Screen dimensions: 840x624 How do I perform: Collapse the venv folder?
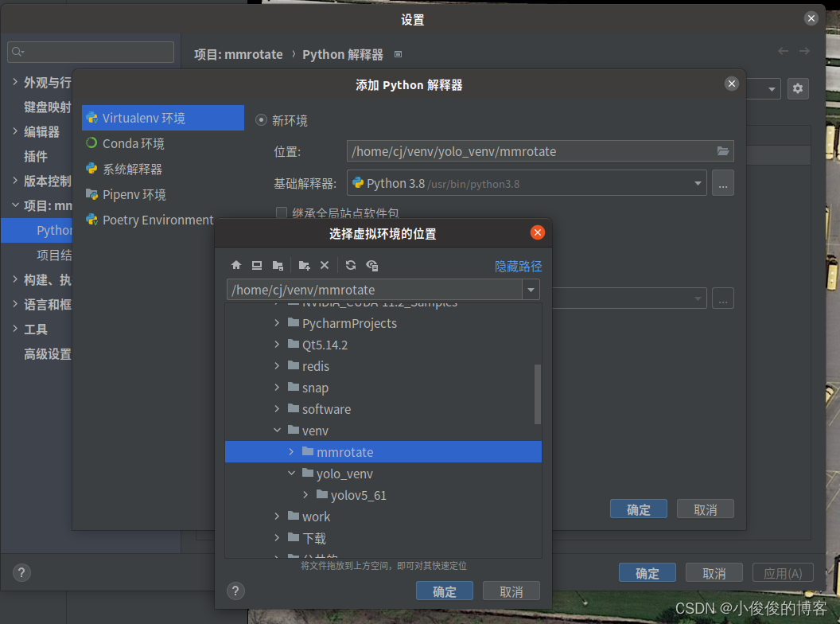pos(277,430)
